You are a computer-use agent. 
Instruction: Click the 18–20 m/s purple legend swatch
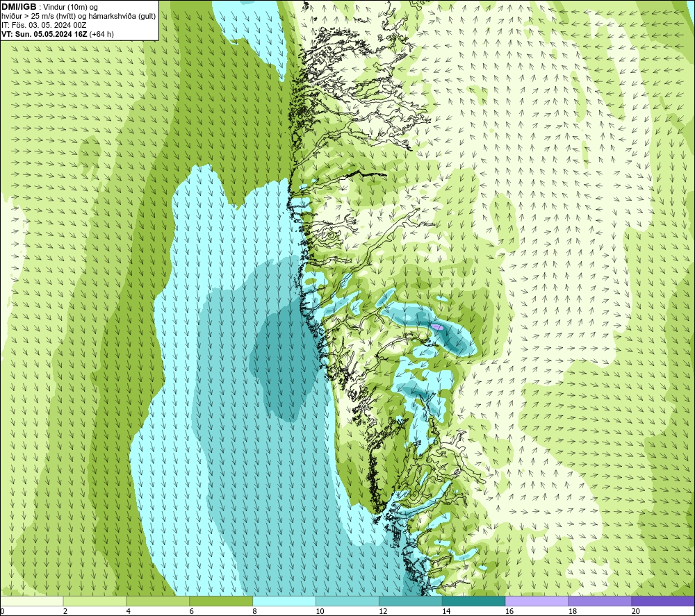click(600, 601)
